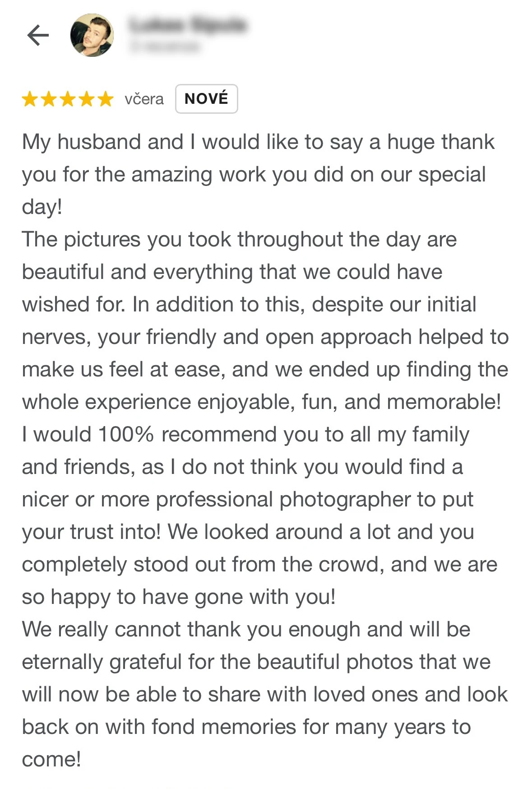Image resolution: width=532 pixels, height=789 pixels.
Task: Click the blurred reviewer name
Action: 188,24
